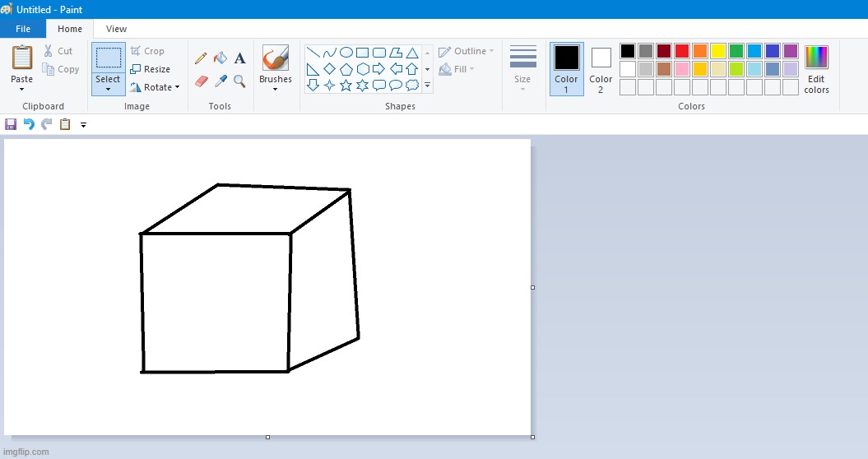The width and height of the screenshot is (868, 459).
Task: Activate the Color 1 foreground selector
Action: coord(566,68)
